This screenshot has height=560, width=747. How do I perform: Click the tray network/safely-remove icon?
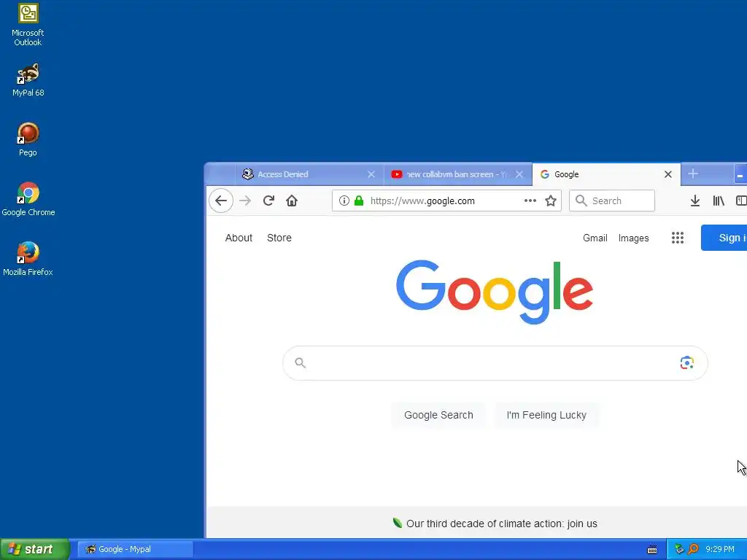(x=679, y=549)
